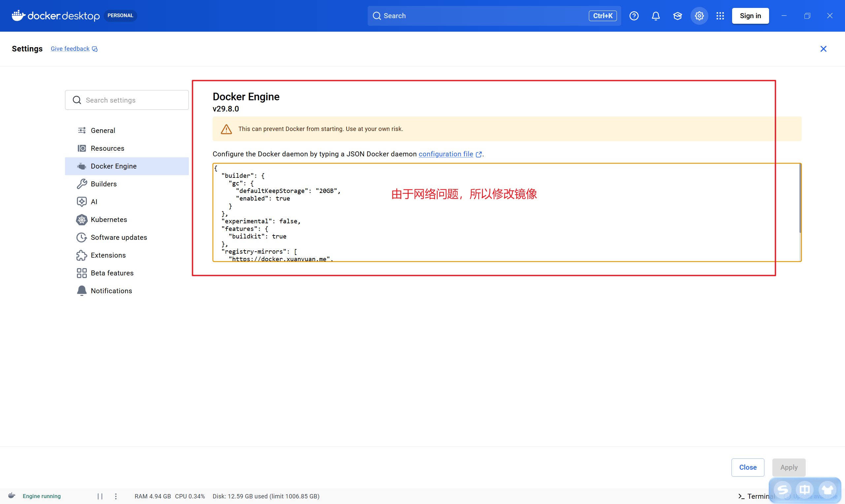Open Extensions settings section
The image size is (845, 504).
127,255
